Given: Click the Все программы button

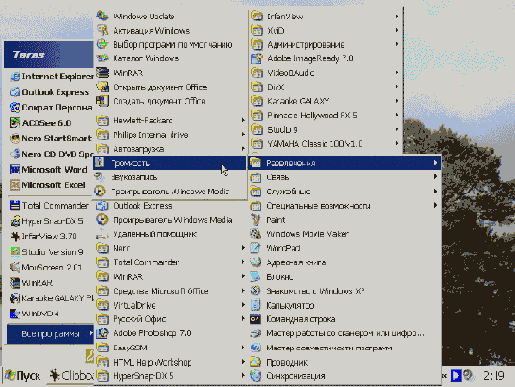Looking at the screenshot, I should pyautogui.click(x=50, y=334).
